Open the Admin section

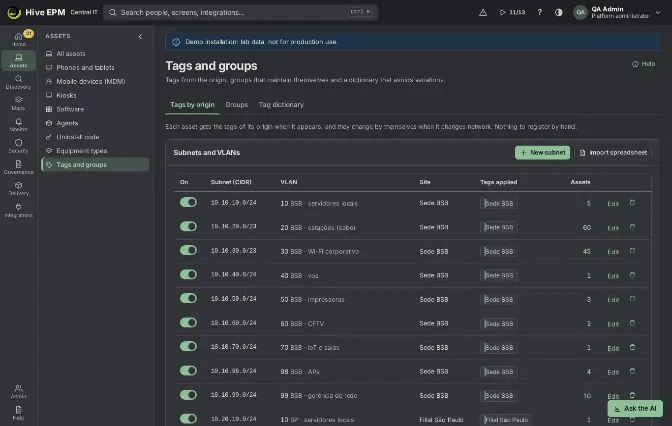pyautogui.click(x=18, y=391)
